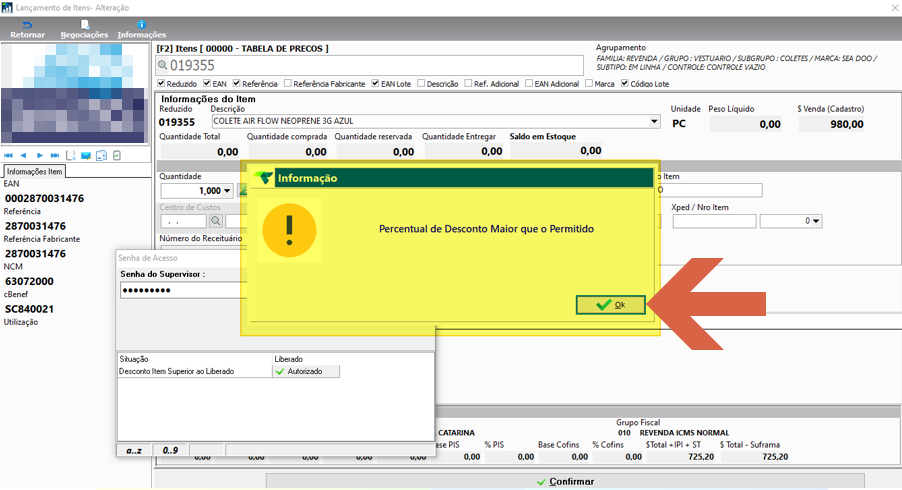Select the Informações Item tab

click(x=35, y=171)
